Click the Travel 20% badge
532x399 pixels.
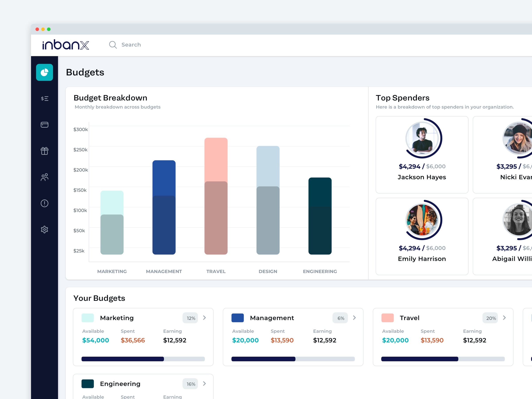pyautogui.click(x=490, y=318)
